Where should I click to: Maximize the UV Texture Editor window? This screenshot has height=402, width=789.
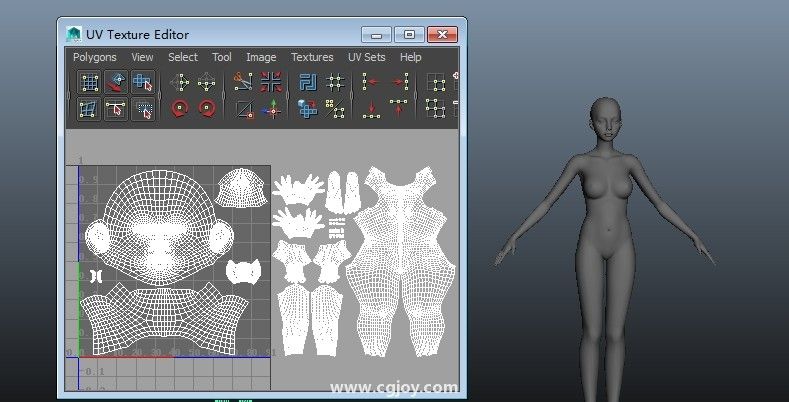[408, 34]
